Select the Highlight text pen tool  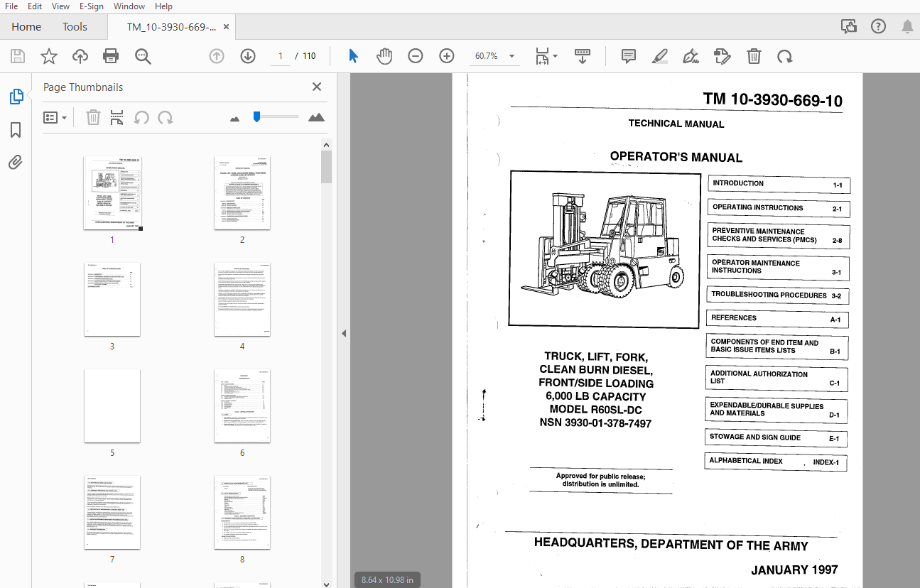point(660,56)
